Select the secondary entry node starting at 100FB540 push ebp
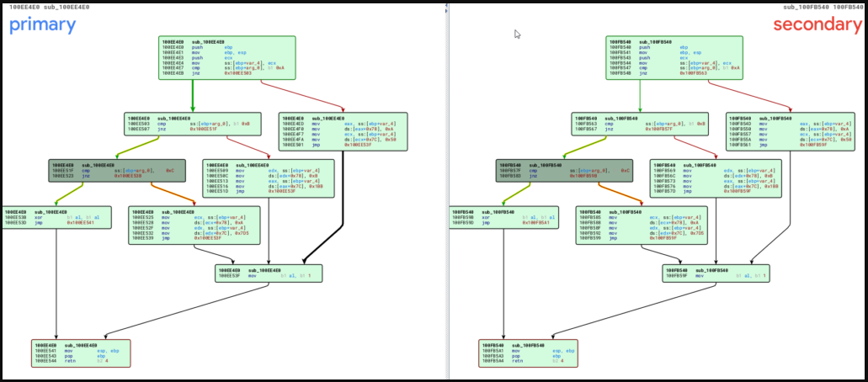 coord(674,57)
